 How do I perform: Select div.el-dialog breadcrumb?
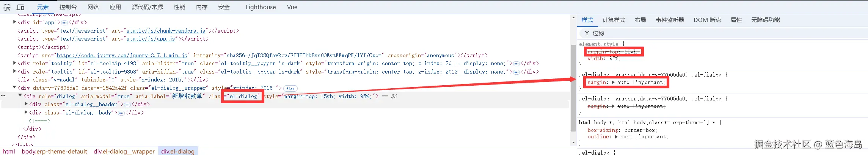point(178,151)
